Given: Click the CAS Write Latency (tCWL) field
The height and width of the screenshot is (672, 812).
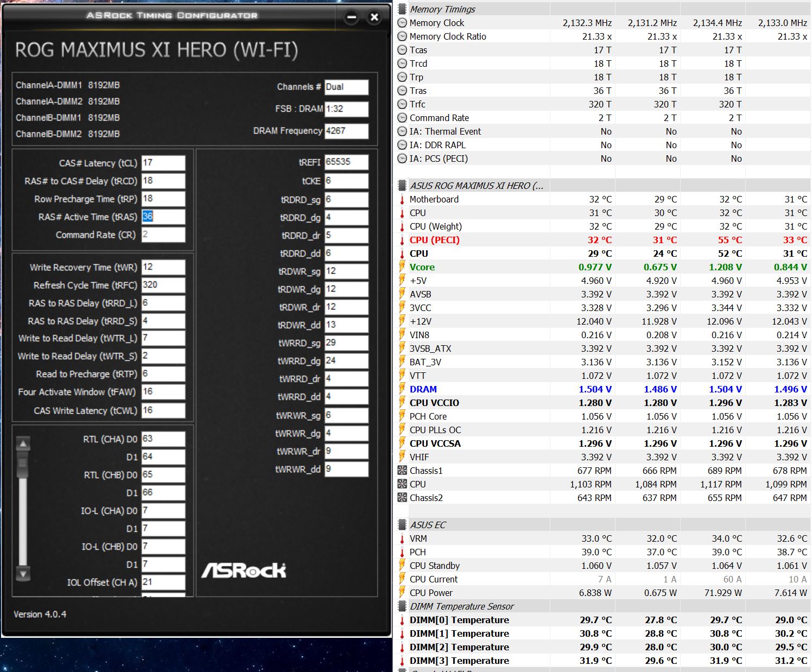Looking at the screenshot, I should [x=163, y=410].
